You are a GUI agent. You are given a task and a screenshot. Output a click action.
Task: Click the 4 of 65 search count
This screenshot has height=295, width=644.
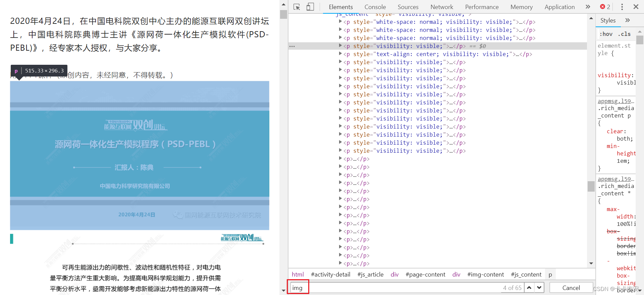point(512,288)
